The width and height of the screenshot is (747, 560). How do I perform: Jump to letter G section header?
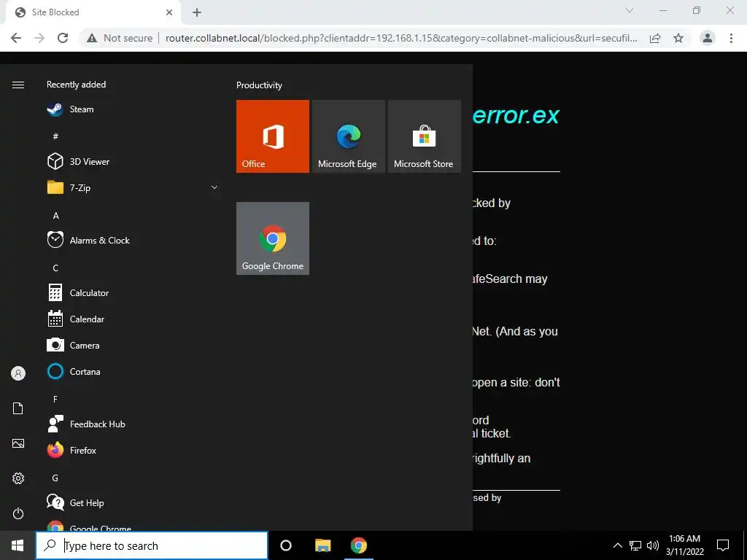tap(55, 478)
